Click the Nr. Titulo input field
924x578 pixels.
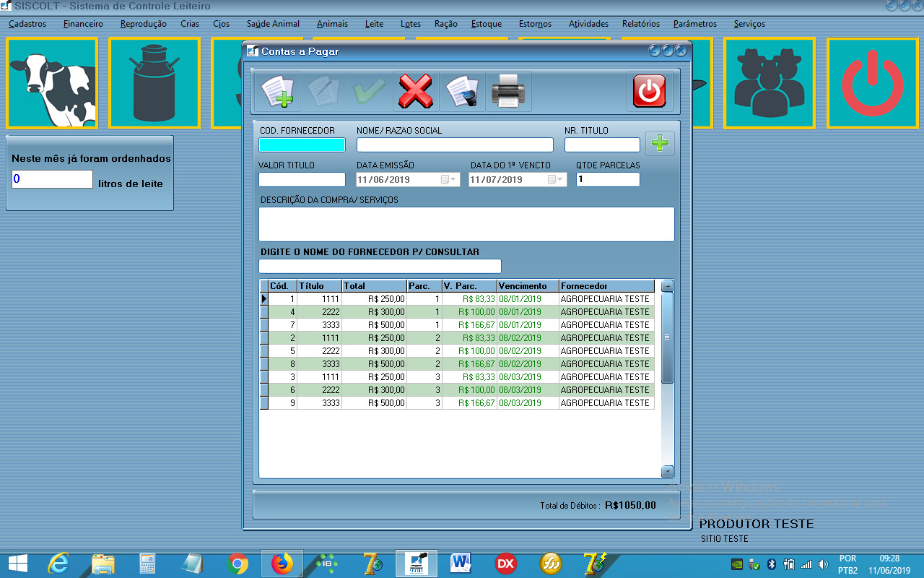(x=602, y=144)
